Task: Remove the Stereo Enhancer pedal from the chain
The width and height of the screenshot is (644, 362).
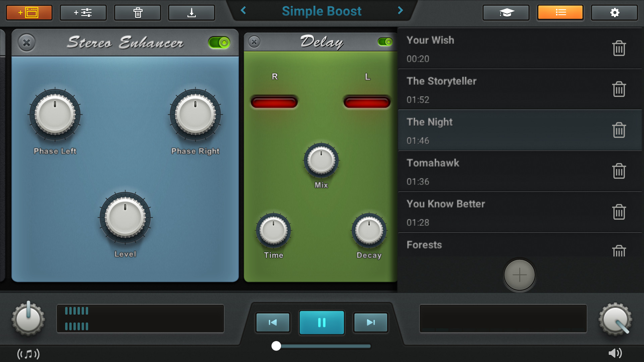Action: [x=26, y=43]
